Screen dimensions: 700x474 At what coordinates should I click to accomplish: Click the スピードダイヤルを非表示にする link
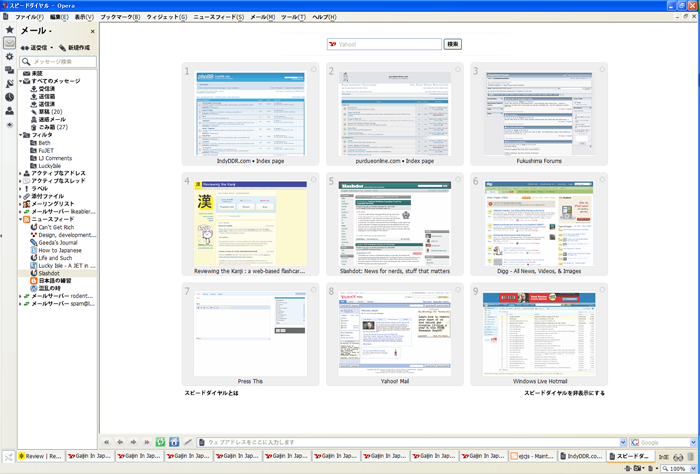[x=564, y=393]
